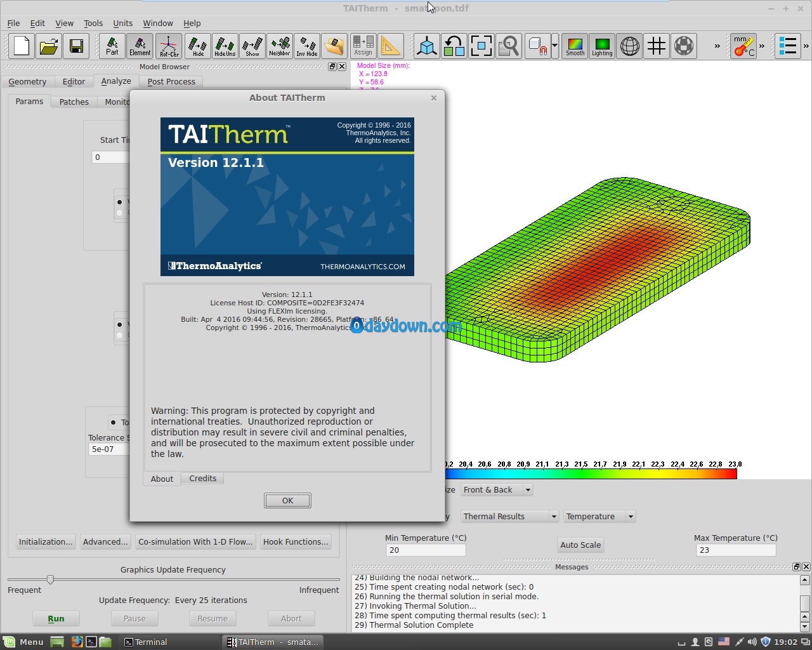Screen dimensions: 812x650
Task: Click the Max Temperature input field
Action: pyautogui.click(x=736, y=550)
